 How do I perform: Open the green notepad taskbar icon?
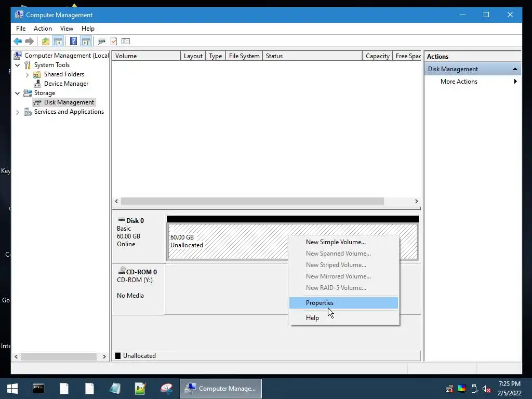[140, 389]
